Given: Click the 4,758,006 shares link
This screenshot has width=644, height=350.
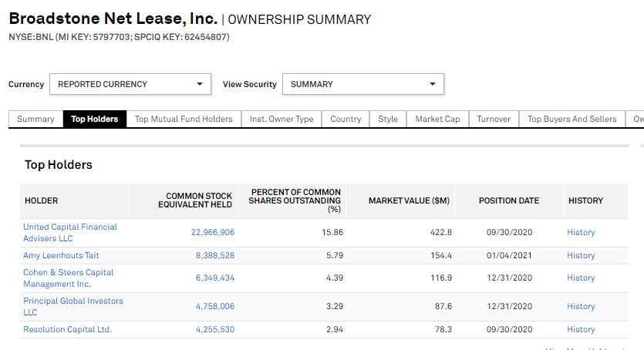Looking at the screenshot, I should point(215,306).
